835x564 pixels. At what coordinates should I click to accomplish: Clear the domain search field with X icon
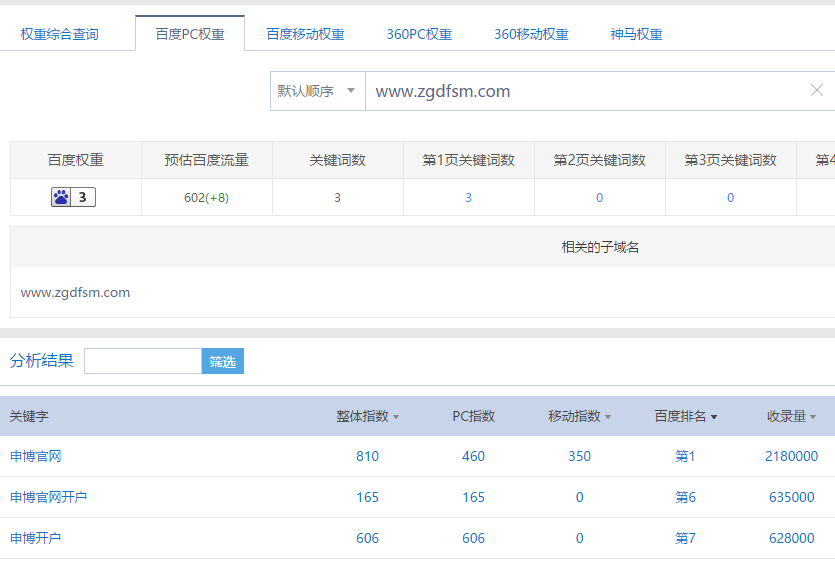pyautogui.click(x=816, y=91)
